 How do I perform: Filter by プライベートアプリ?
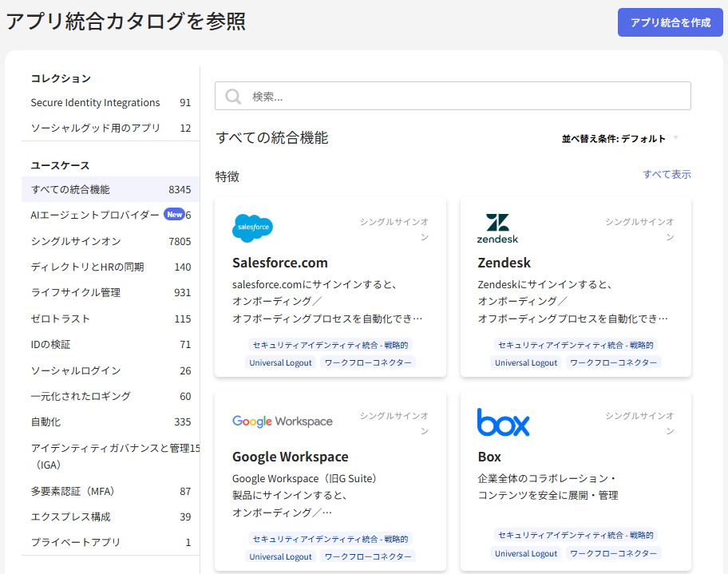pyautogui.click(x=110, y=542)
